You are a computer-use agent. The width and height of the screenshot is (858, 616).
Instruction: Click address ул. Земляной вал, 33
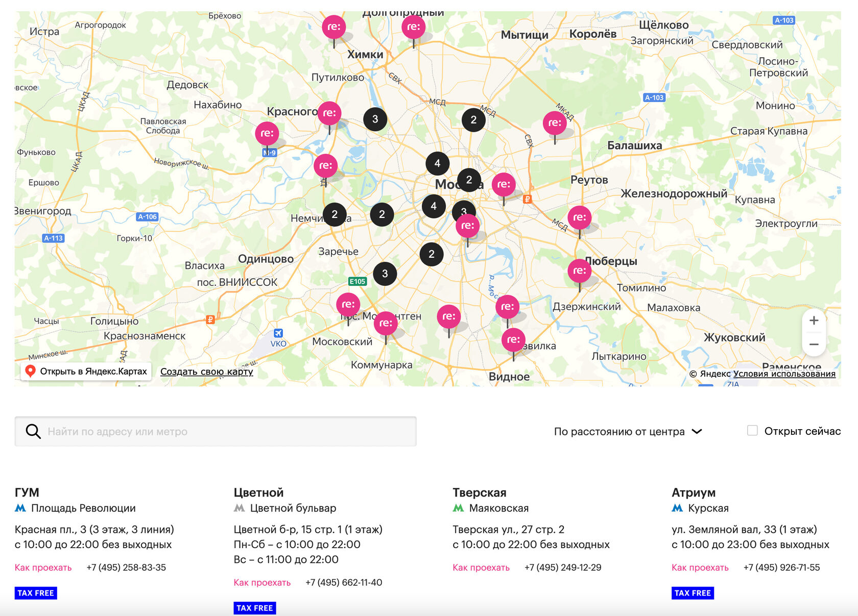coord(745,529)
